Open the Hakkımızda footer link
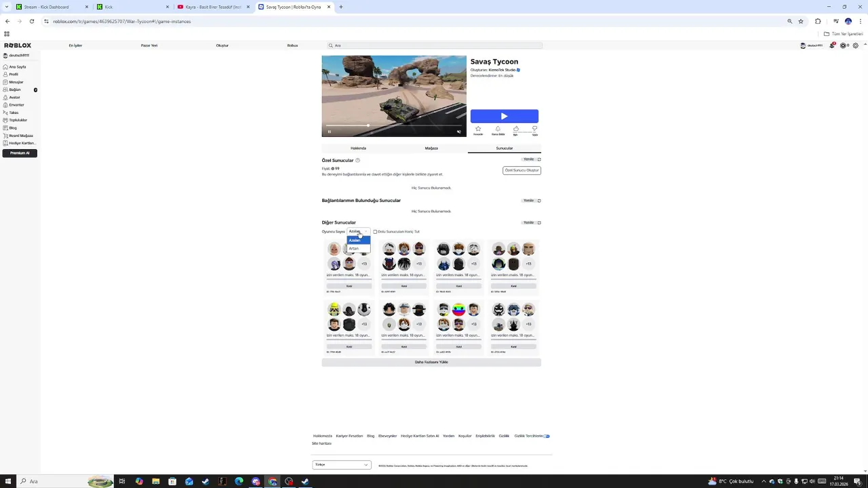Screen dimensions: 868x488 click(322, 436)
